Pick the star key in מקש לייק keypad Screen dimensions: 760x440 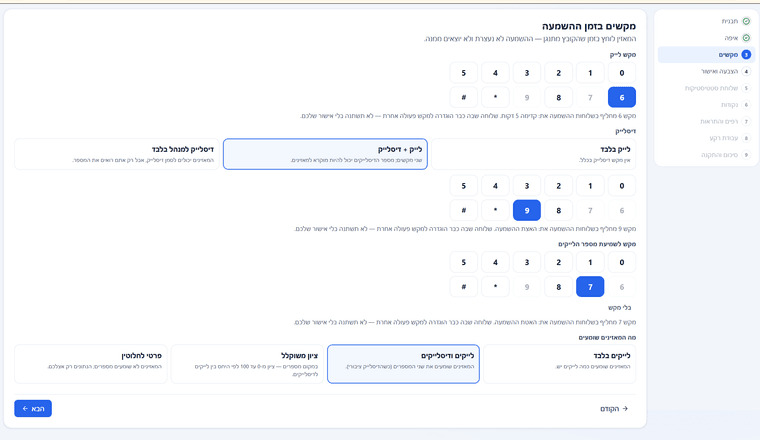pos(495,97)
